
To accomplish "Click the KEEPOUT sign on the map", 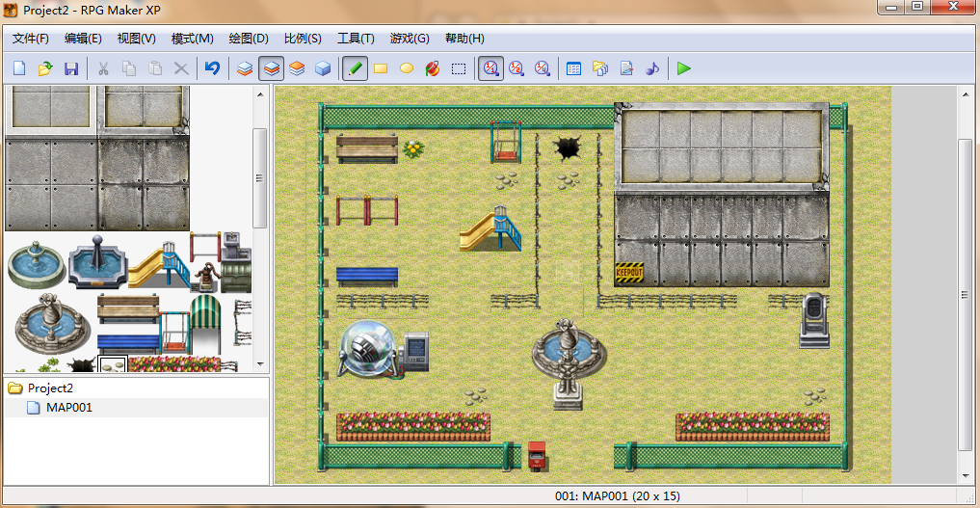I will [628, 273].
